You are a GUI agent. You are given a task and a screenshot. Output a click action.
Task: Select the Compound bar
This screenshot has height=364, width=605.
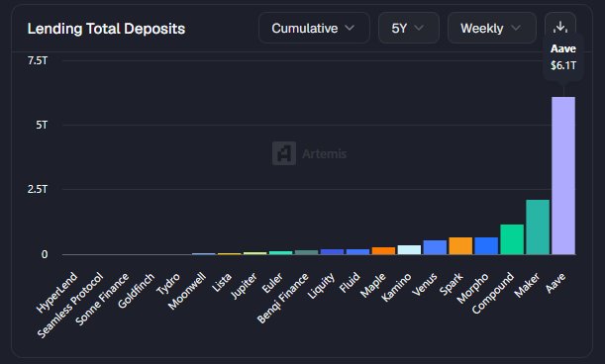pos(512,239)
